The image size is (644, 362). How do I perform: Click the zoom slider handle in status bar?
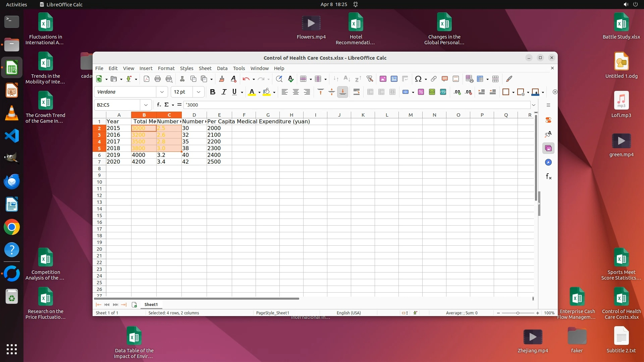518,313
